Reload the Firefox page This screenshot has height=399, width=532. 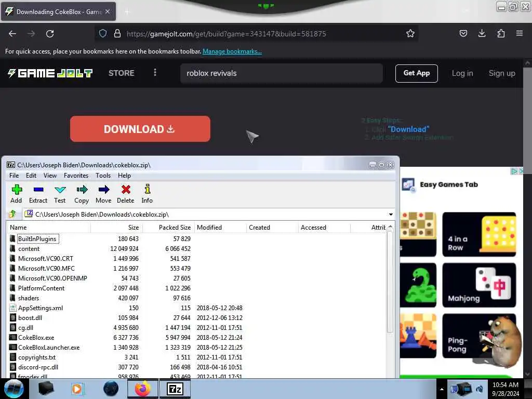[50, 34]
